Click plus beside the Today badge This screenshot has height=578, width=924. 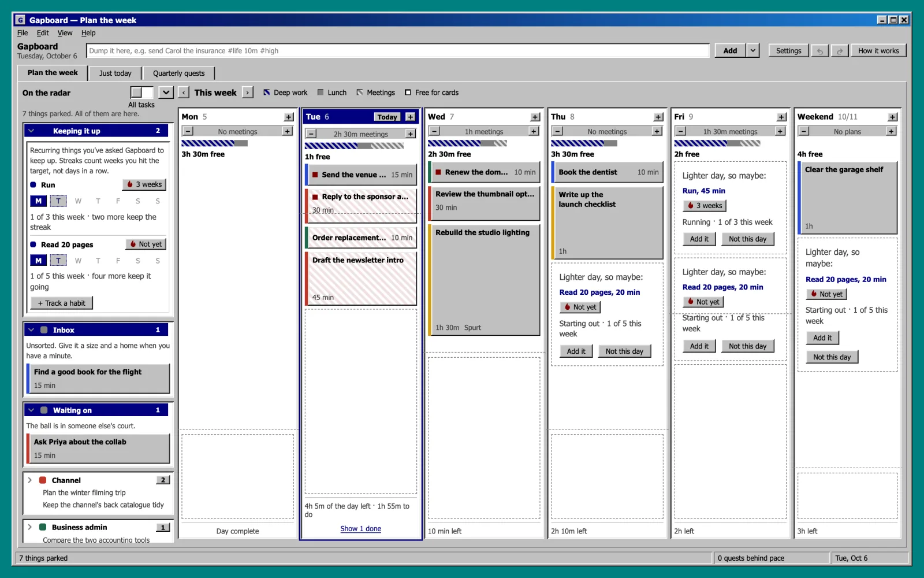click(410, 117)
